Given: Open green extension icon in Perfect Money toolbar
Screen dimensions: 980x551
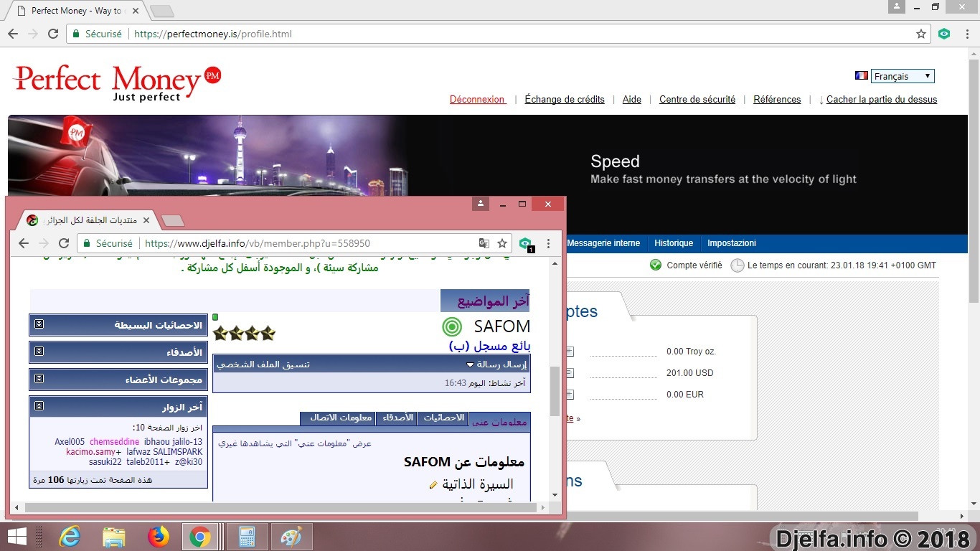Looking at the screenshot, I should pyautogui.click(x=944, y=33).
